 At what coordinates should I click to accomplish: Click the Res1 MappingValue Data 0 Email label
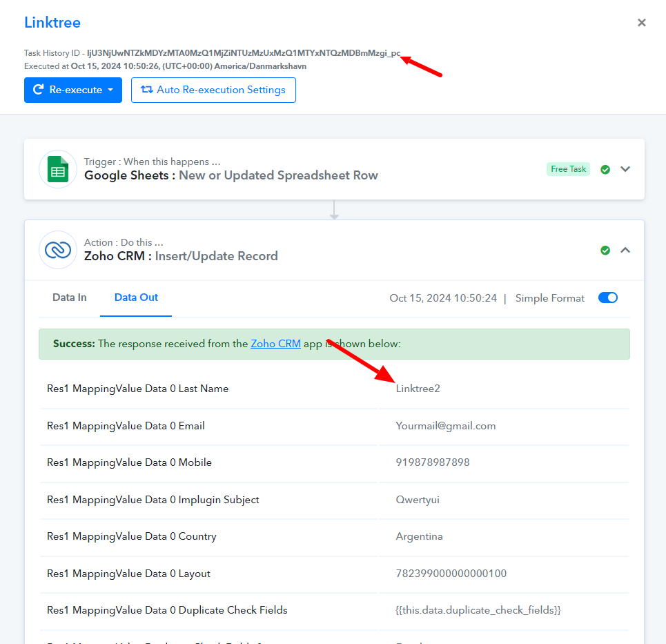pos(126,426)
